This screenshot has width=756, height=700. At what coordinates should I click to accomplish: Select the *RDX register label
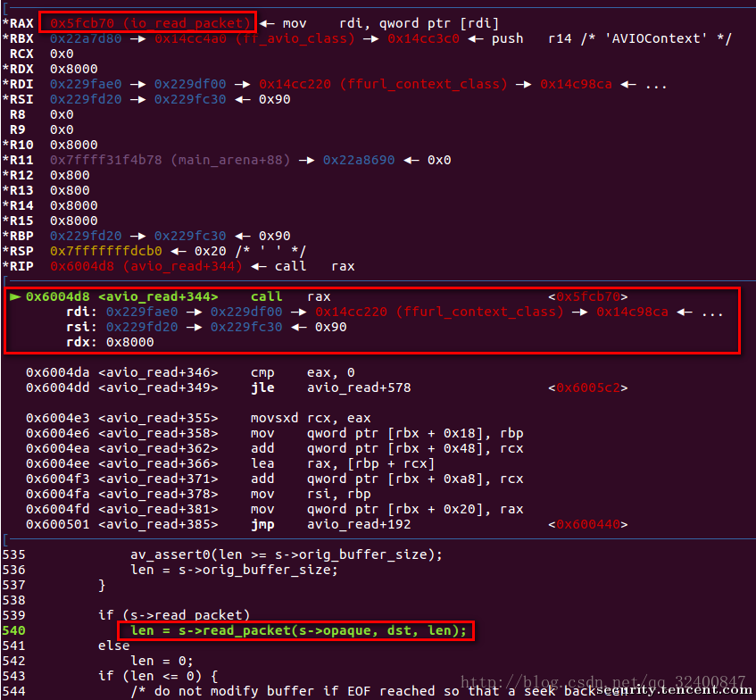(18, 69)
